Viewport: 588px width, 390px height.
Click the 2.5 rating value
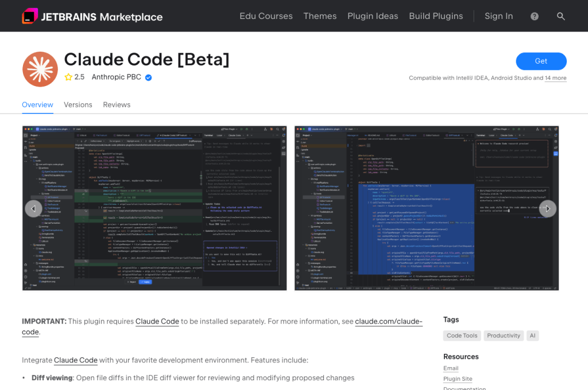[79, 77]
